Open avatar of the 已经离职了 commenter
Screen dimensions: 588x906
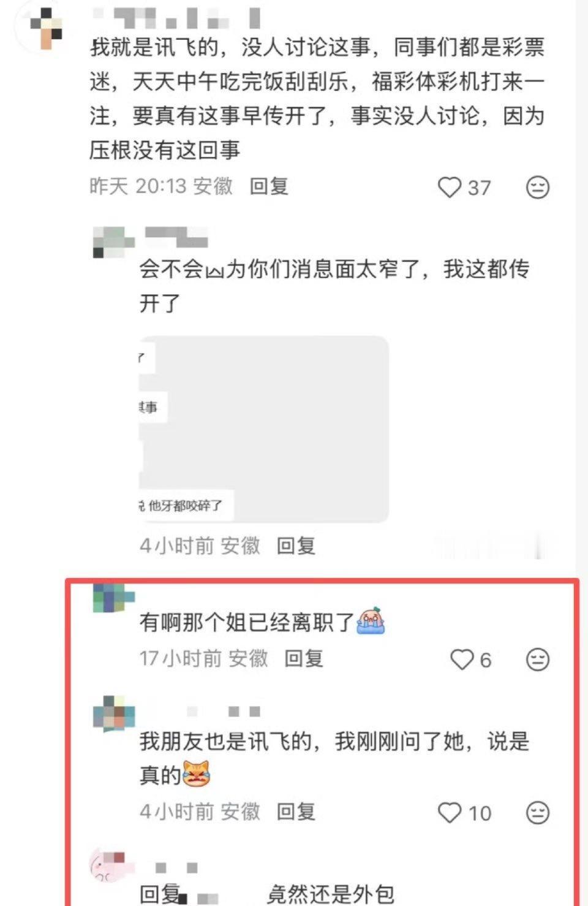(113, 598)
